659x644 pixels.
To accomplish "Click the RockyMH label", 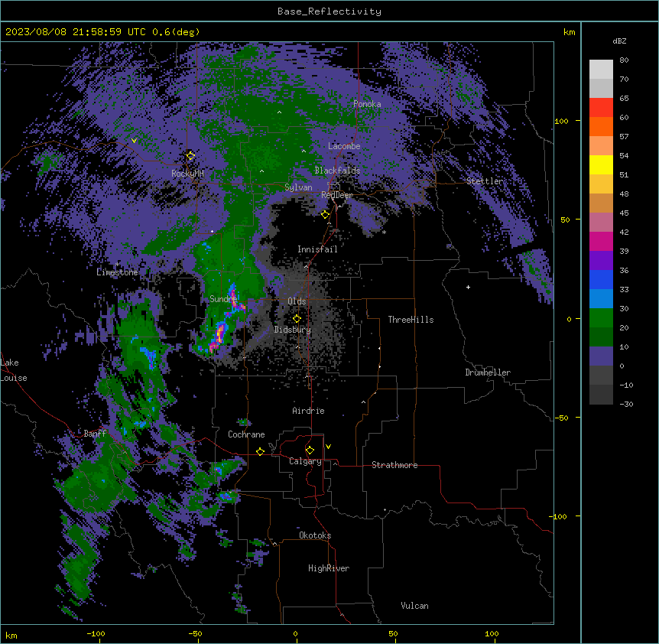I will click(x=187, y=174).
